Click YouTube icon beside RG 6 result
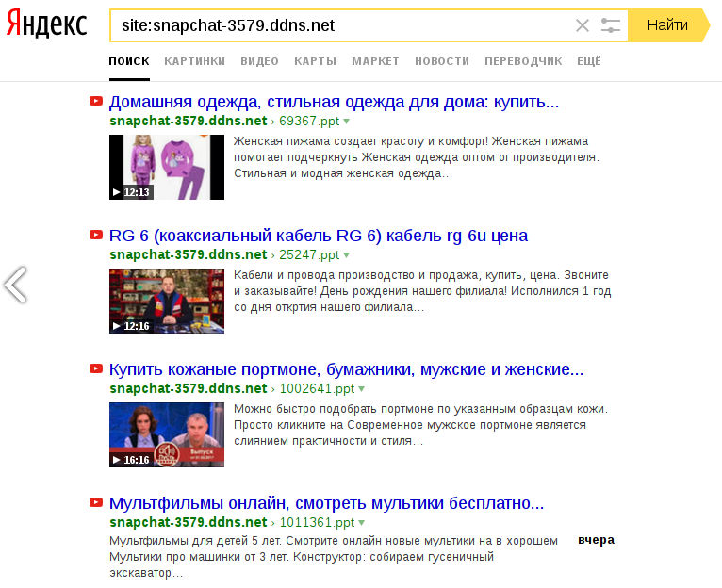 tap(96, 235)
